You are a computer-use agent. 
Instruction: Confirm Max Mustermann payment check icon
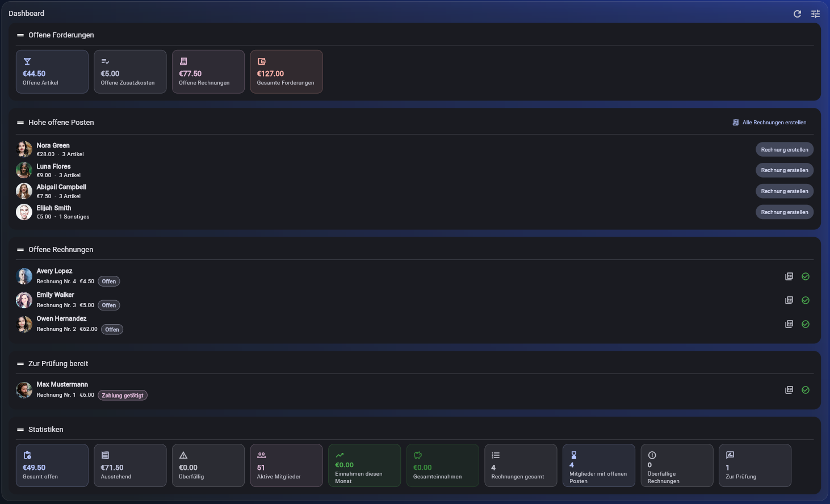pyautogui.click(x=806, y=390)
